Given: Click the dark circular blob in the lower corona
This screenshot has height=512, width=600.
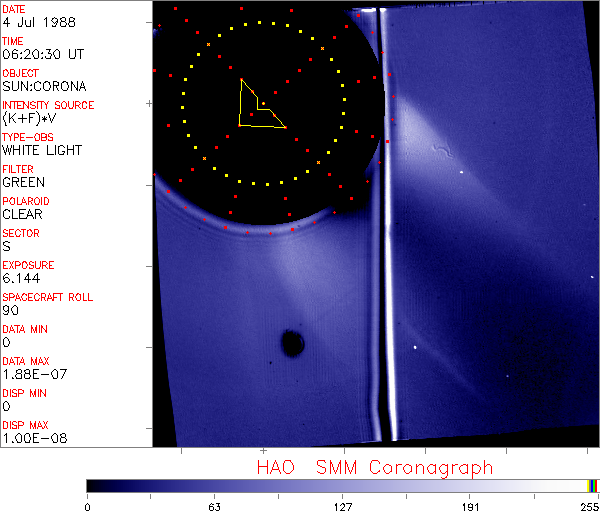Looking at the screenshot, I should [292, 343].
